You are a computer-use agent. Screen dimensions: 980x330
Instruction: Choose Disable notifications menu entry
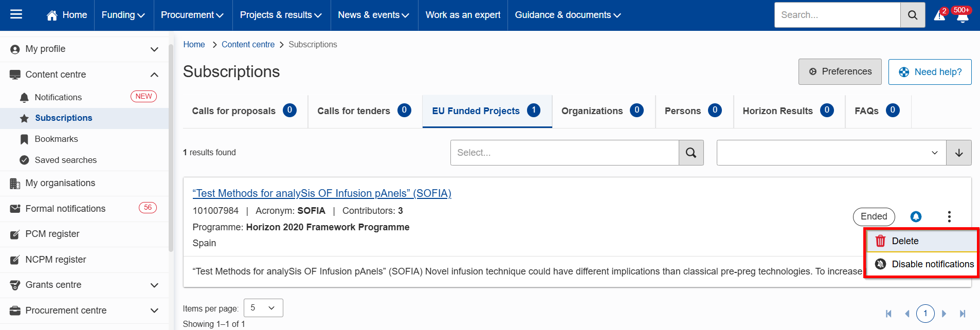[921, 264]
